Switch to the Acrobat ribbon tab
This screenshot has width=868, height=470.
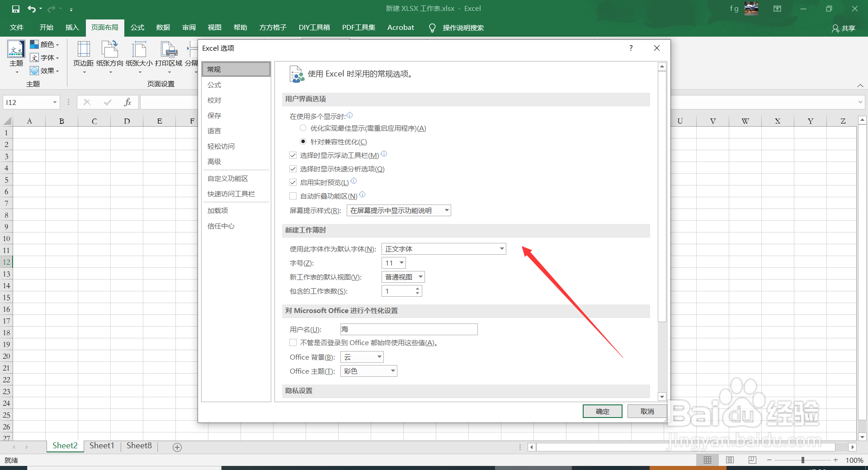point(401,28)
